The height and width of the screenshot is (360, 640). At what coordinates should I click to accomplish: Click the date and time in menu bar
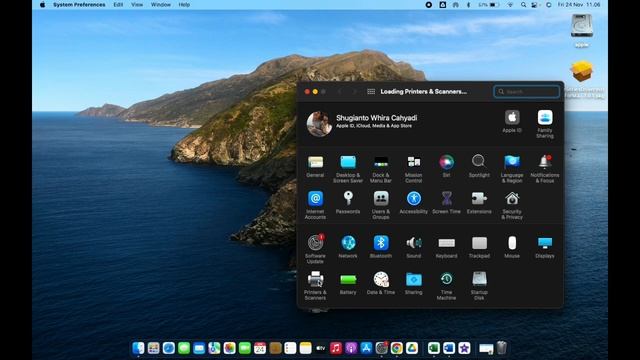pyautogui.click(x=579, y=4)
